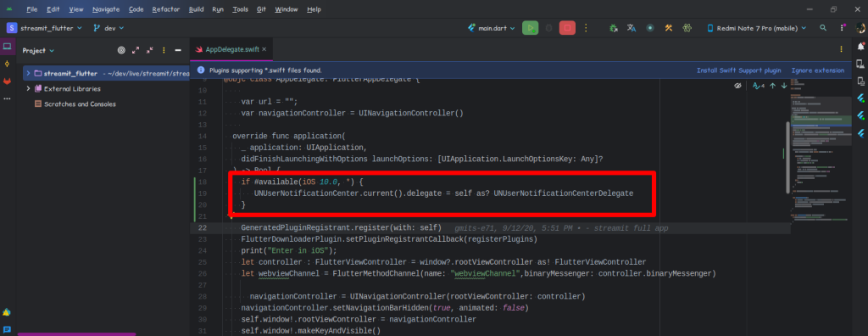Click the Flutter attach debugger bug icon

[x=614, y=28]
